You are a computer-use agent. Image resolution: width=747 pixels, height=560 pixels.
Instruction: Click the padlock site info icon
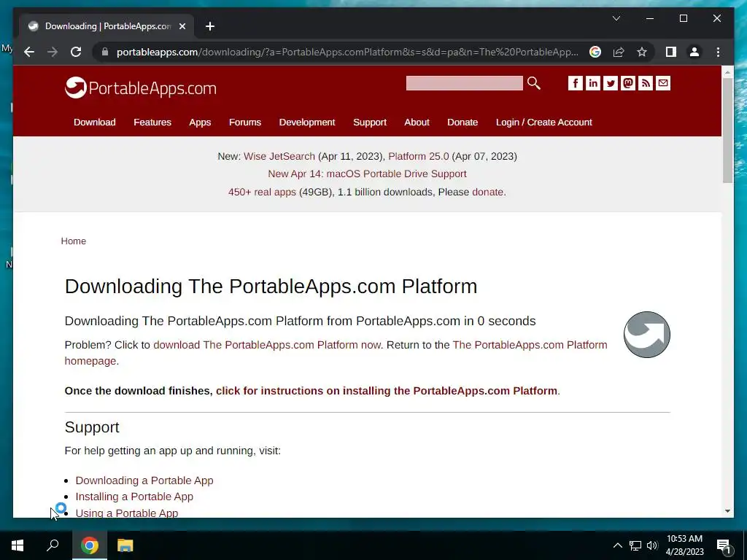pyautogui.click(x=105, y=52)
